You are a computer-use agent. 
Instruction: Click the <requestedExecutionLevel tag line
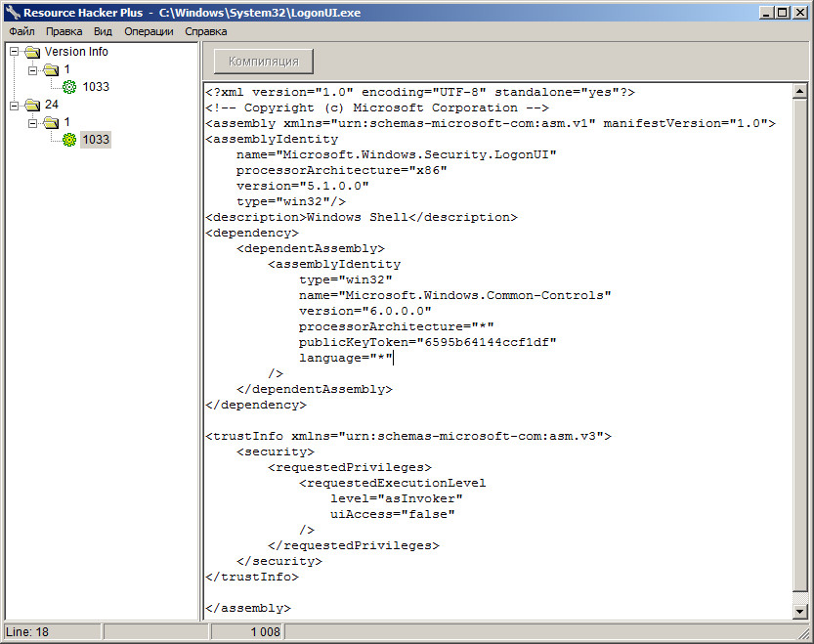(x=393, y=483)
